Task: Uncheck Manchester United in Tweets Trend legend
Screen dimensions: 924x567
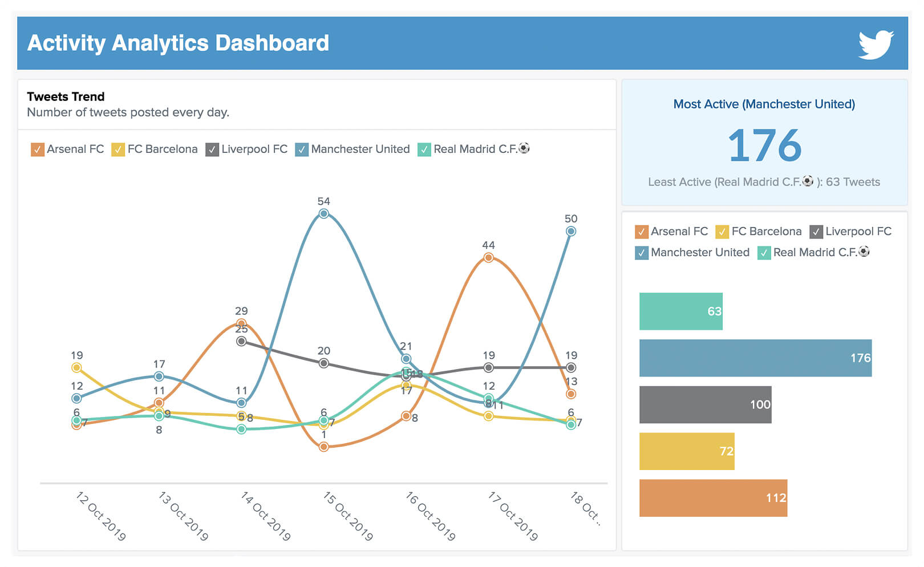Action: (x=302, y=149)
